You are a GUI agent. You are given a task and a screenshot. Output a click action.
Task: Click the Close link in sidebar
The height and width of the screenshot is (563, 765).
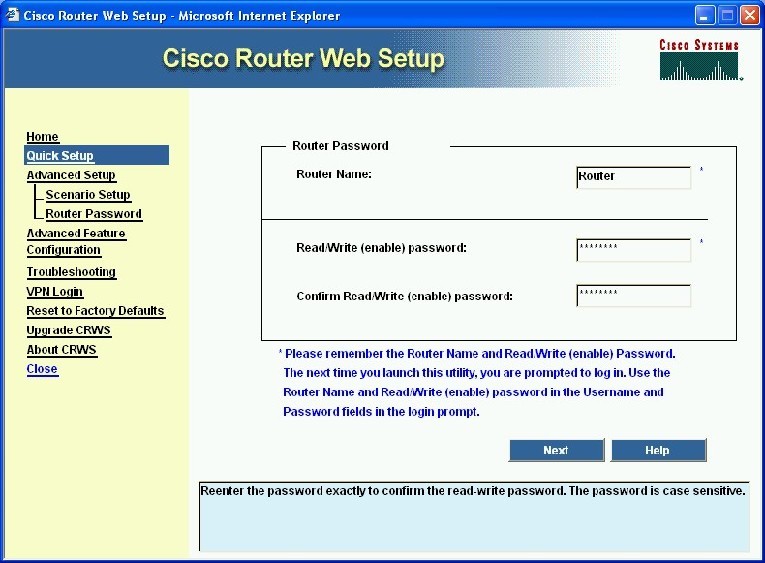[42, 369]
